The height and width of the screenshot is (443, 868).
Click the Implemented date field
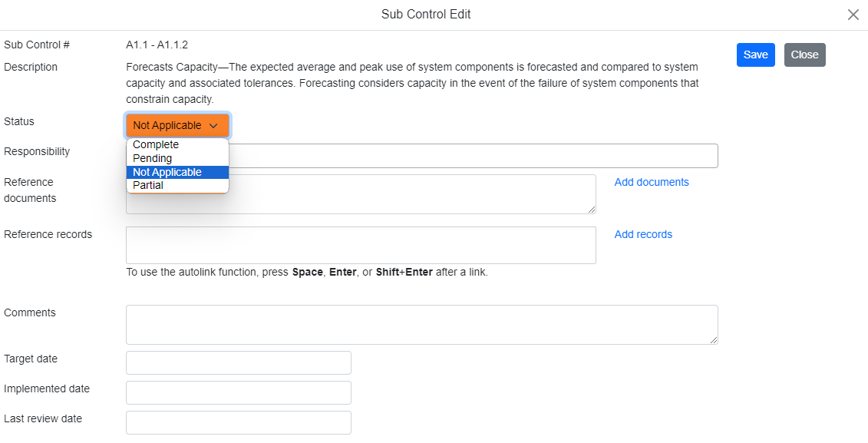pos(238,392)
